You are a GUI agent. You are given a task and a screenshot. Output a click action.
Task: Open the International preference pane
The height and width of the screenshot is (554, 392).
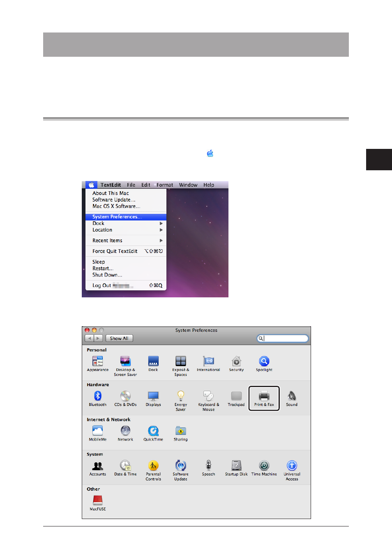[208, 364]
